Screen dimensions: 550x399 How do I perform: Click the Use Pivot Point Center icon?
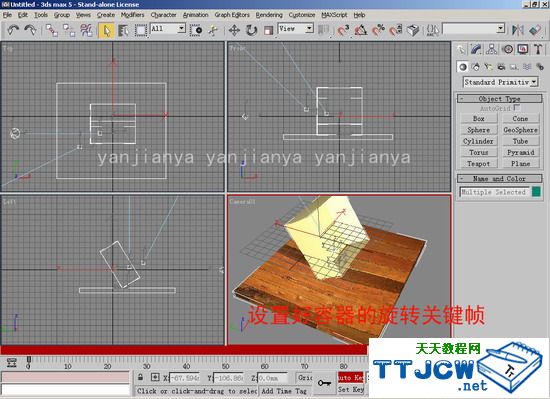point(323,30)
